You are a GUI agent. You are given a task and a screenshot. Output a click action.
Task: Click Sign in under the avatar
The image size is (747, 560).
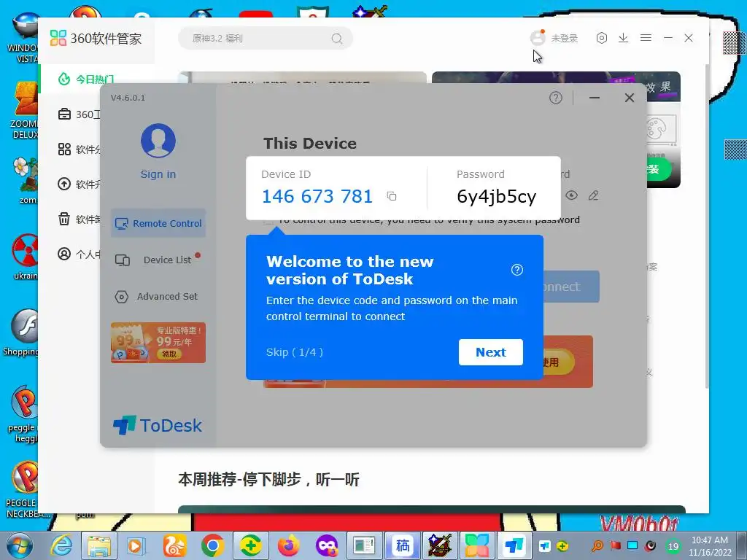(158, 174)
